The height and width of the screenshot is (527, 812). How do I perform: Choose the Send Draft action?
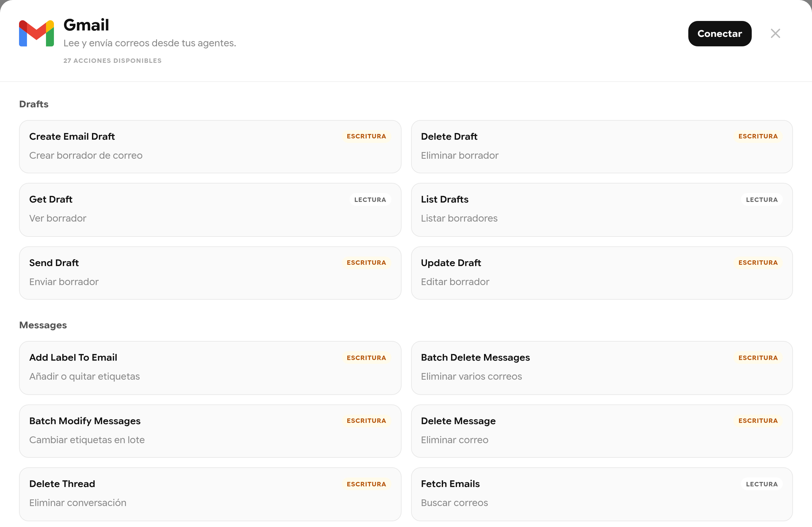pyautogui.click(x=210, y=273)
